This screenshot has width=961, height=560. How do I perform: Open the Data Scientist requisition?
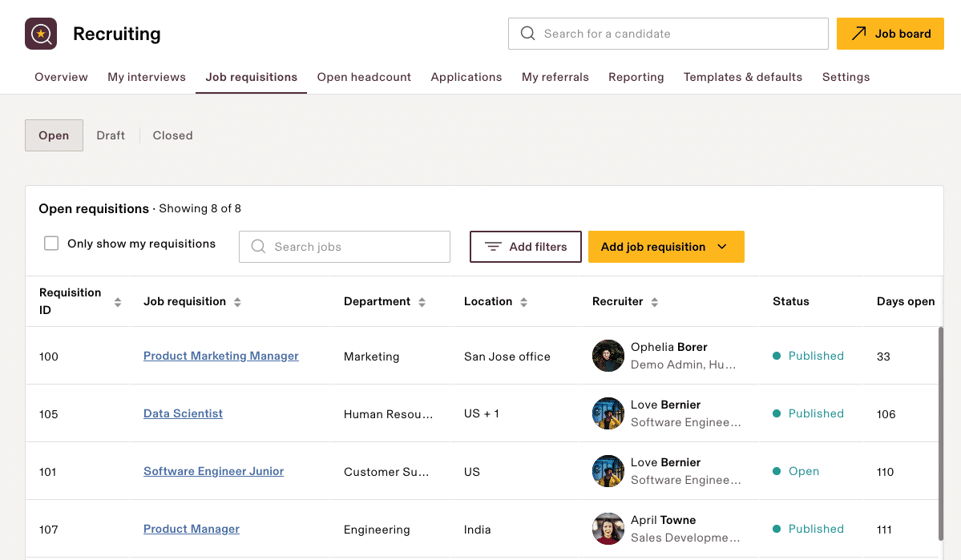[183, 413]
